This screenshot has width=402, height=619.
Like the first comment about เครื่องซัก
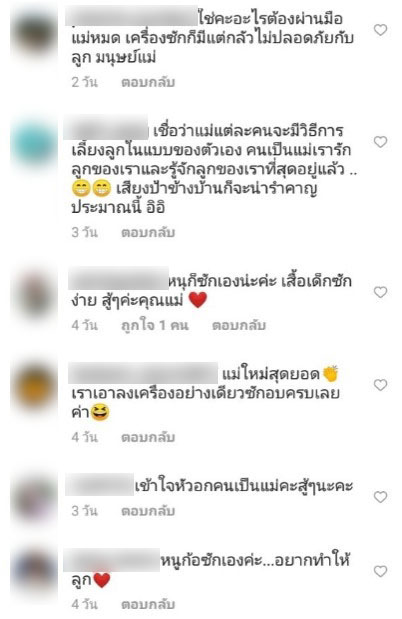click(380, 30)
